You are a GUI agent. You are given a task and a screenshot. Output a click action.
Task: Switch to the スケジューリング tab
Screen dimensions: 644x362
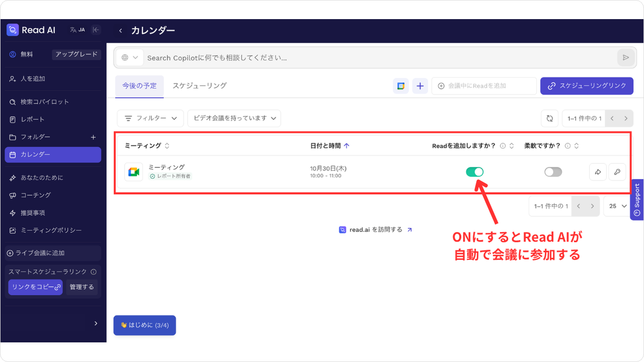(x=200, y=86)
